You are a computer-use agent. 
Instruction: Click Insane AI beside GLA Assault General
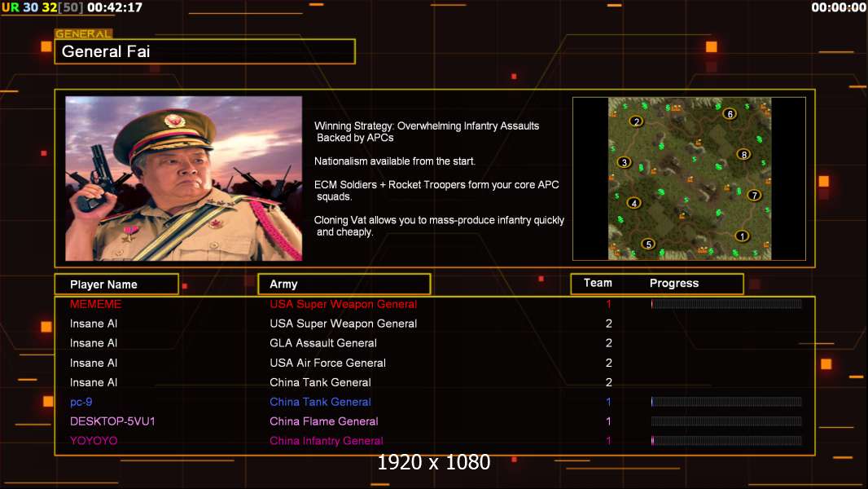(94, 343)
